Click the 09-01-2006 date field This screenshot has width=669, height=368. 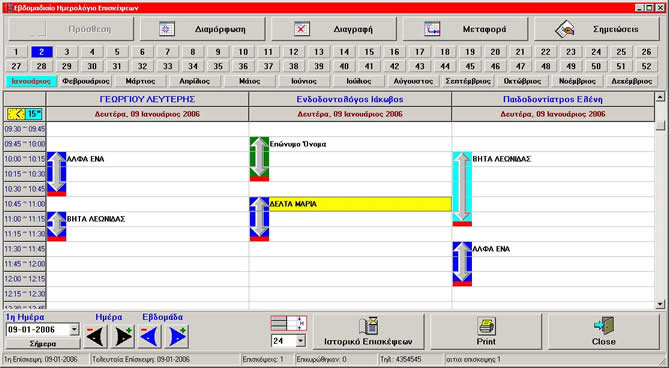tap(38, 330)
